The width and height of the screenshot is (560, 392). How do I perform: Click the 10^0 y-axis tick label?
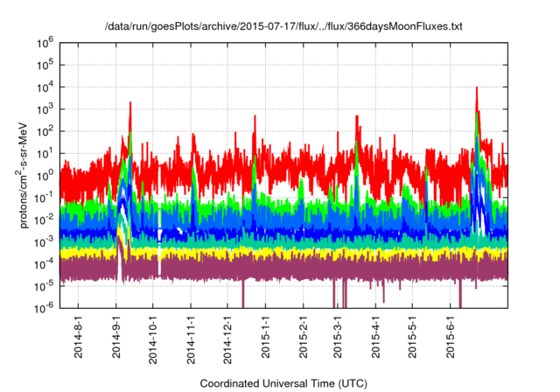[47, 173]
